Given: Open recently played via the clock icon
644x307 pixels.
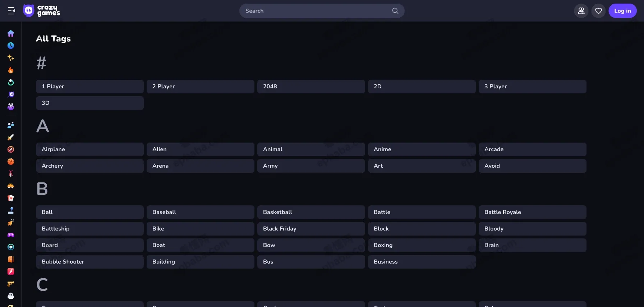Looking at the screenshot, I should coord(11,46).
